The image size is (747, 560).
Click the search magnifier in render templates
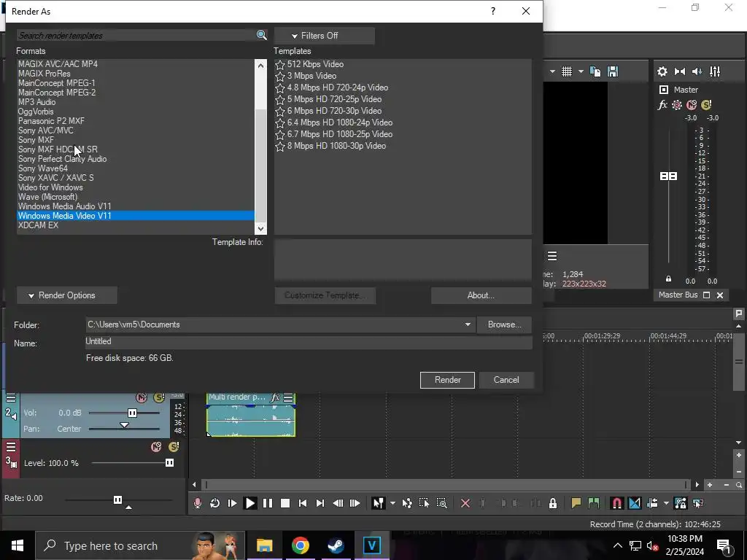click(261, 35)
